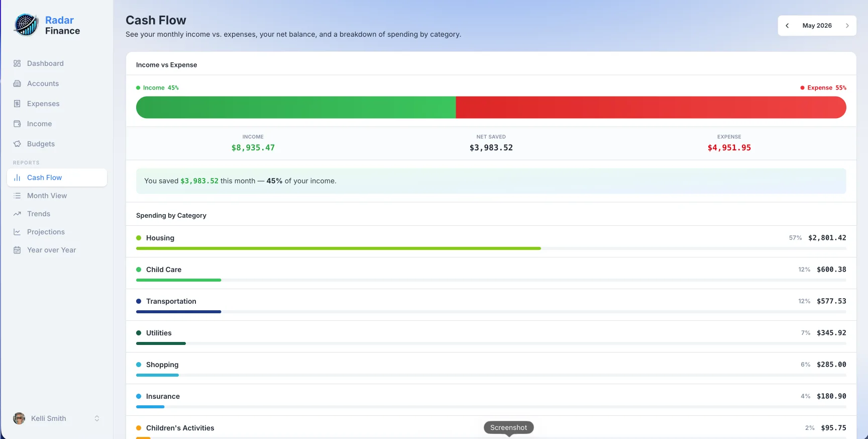The image size is (868, 439).
Task: Click the Kelli Smith user name
Action: pyautogui.click(x=49, y=418)
